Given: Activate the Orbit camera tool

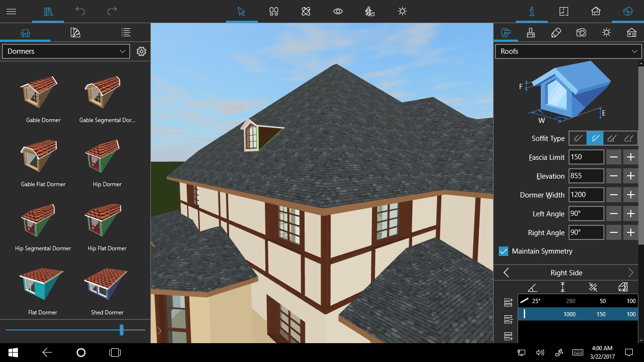Looking at the screenshot, I should tap(306, 11).
